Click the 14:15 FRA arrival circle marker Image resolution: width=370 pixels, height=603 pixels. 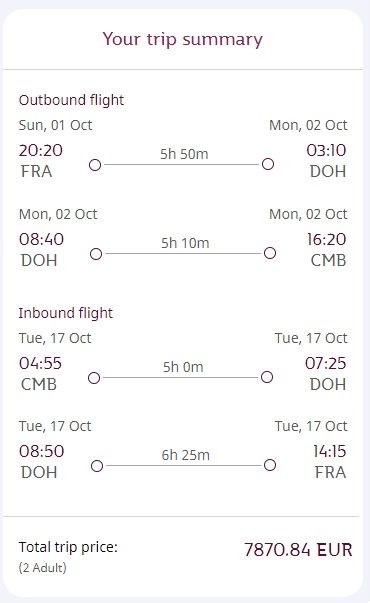[x=270, y=465]
